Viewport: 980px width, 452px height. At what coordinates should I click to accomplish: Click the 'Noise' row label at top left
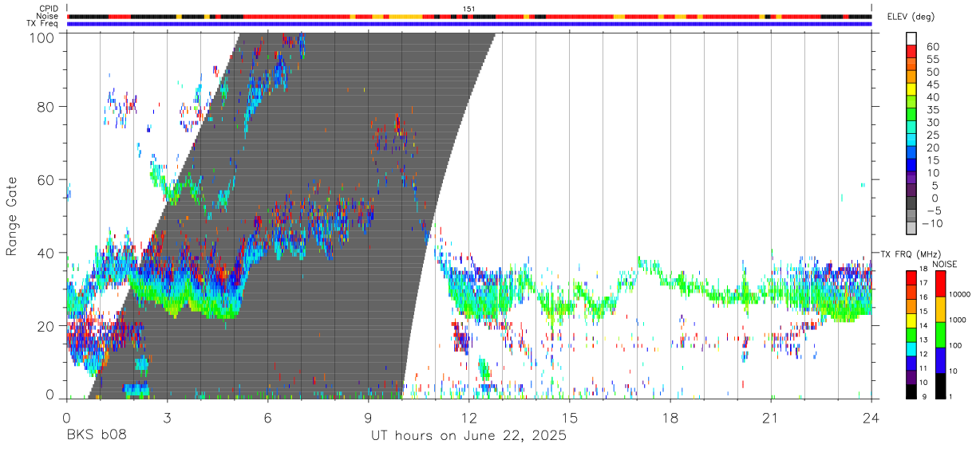(x=48, y=16)
